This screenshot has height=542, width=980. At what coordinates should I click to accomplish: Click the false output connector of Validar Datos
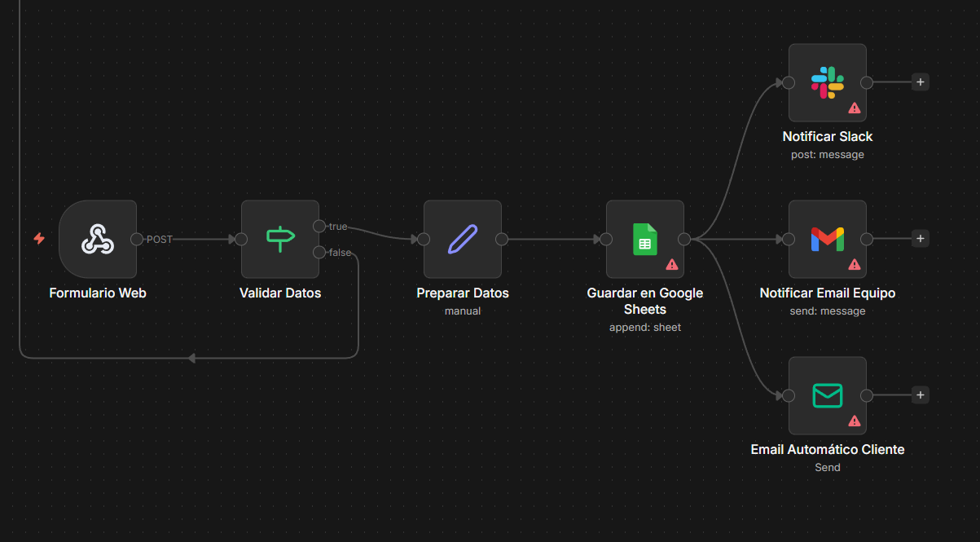tap(319, 252)
